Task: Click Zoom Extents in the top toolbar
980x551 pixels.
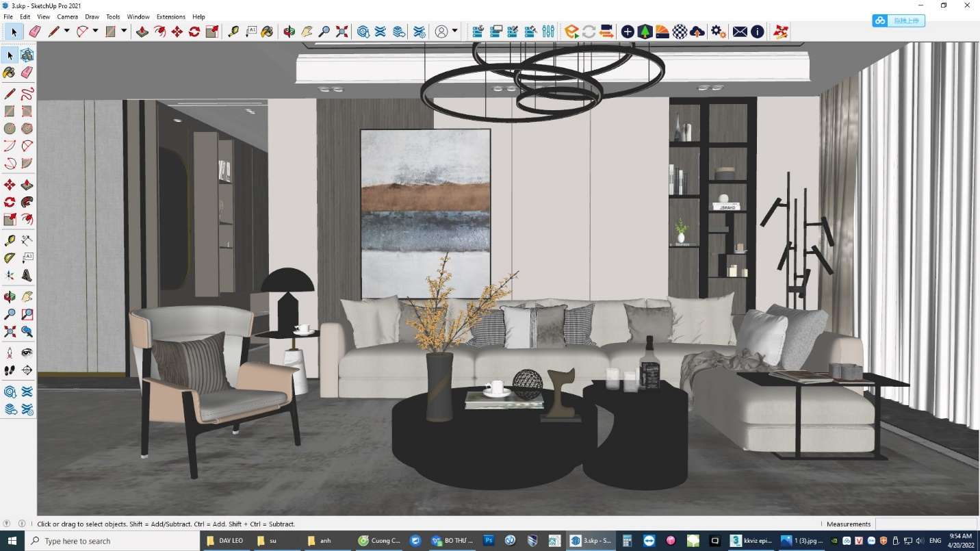Action: (342, 31)
